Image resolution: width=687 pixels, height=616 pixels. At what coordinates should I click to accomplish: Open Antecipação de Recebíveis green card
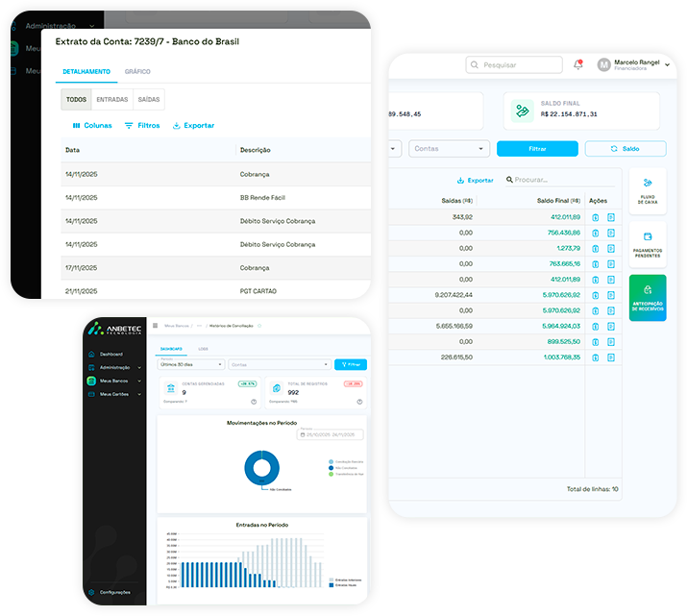647,297
